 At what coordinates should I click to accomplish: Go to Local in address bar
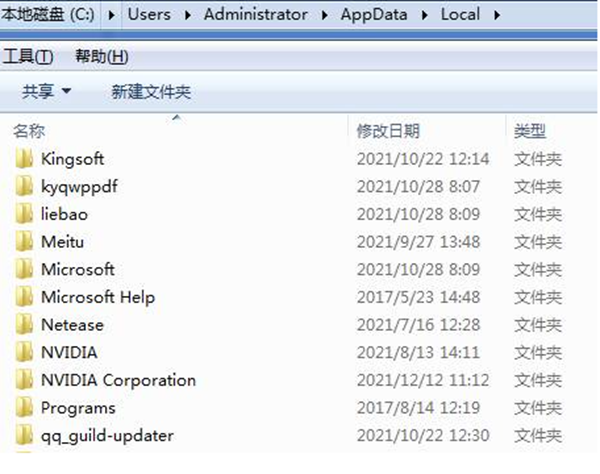tap(460, 15)
